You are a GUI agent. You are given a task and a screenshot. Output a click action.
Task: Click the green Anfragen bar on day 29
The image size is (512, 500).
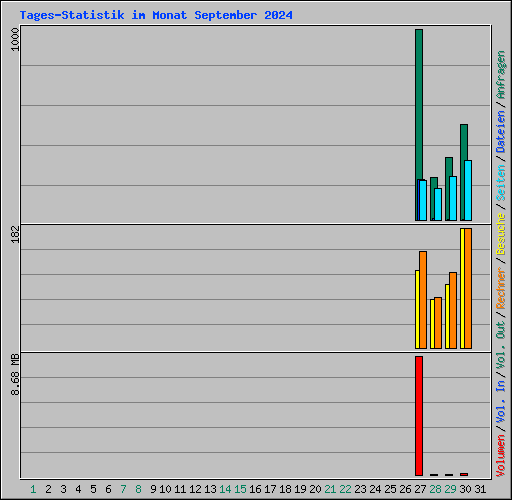tap(448, 189)
